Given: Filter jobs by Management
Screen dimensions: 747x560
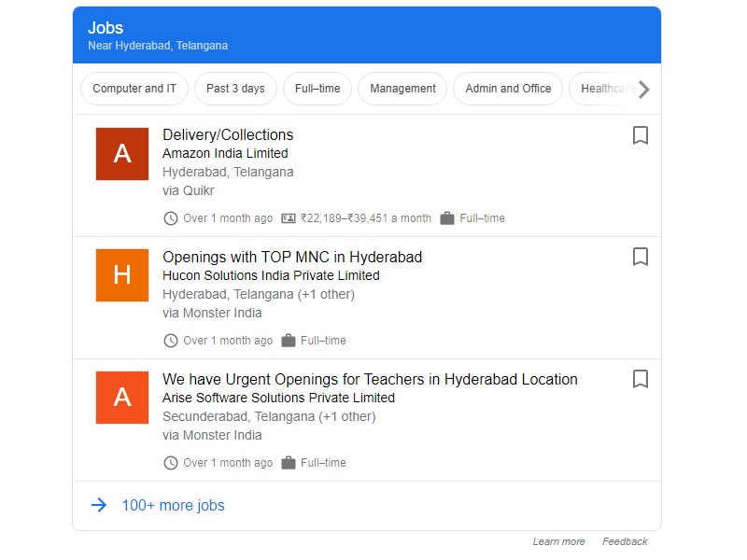Looking at the screenshot, I should coord(402,89).
